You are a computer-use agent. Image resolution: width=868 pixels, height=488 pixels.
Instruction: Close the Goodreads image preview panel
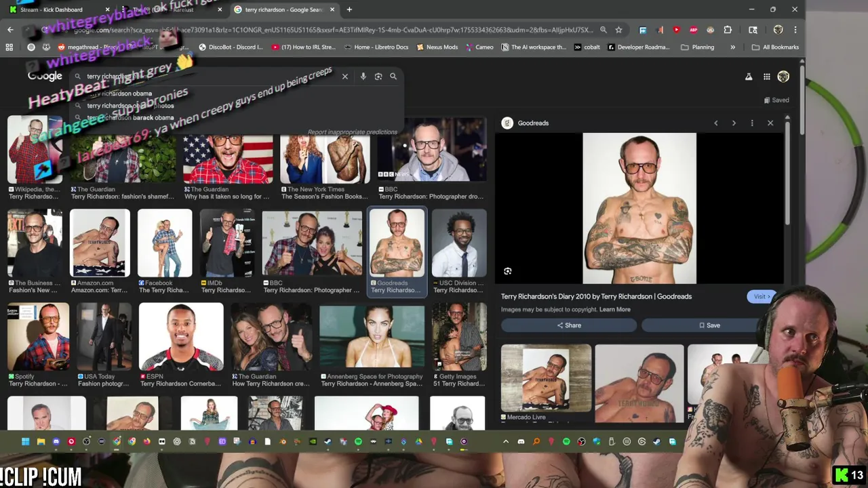pos(770,123)
